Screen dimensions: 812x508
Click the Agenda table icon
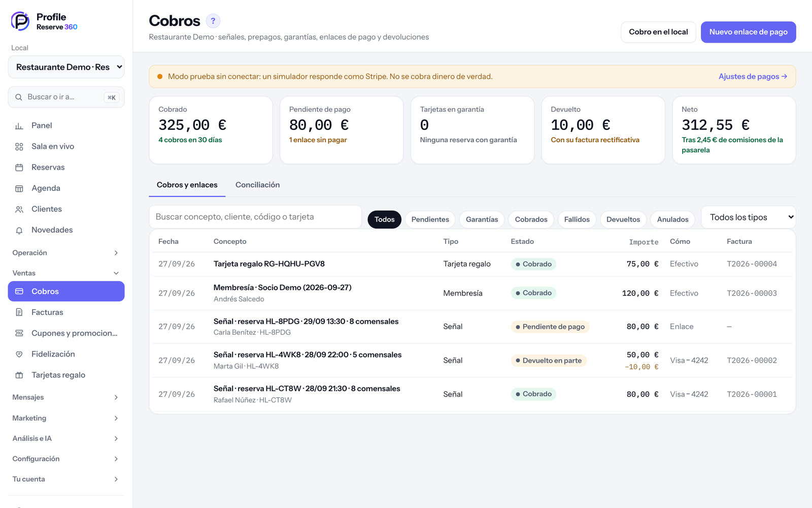[19, 188]
